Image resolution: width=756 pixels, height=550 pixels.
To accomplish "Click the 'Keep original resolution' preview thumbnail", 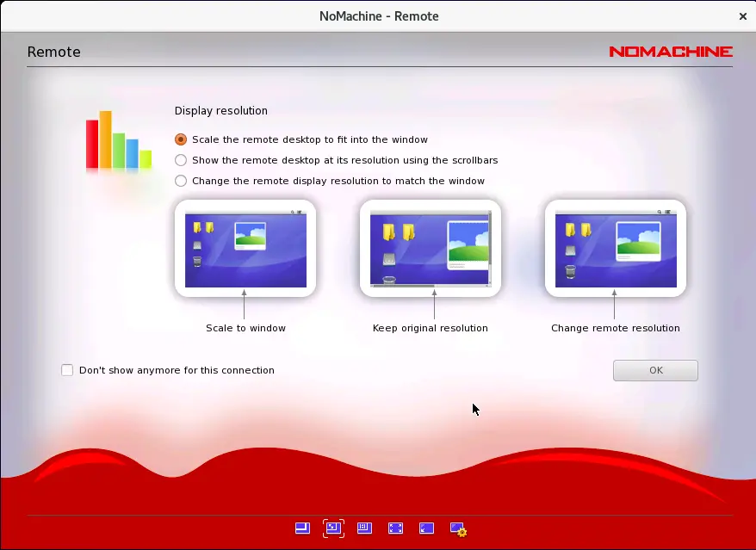I will click(431, 248).
